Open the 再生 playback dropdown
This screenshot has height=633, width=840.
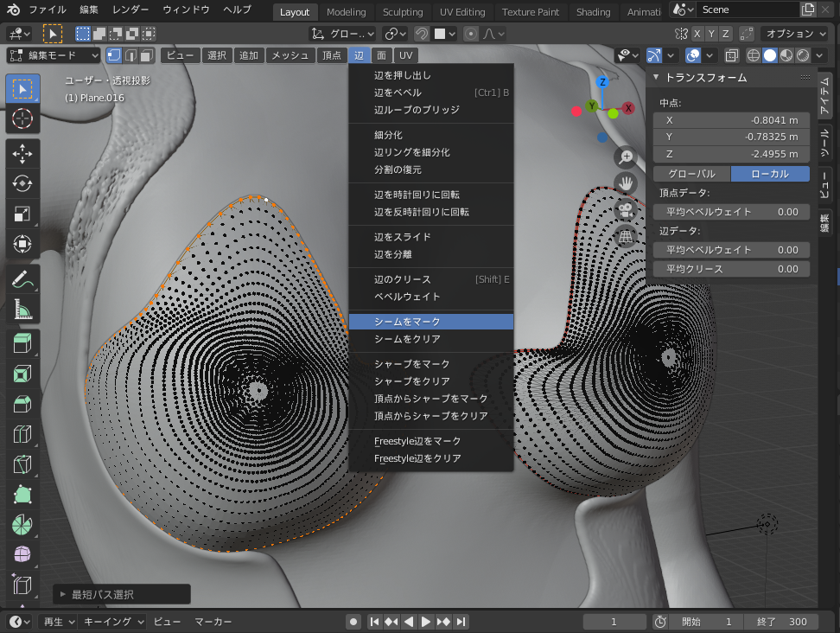(58, 622)
